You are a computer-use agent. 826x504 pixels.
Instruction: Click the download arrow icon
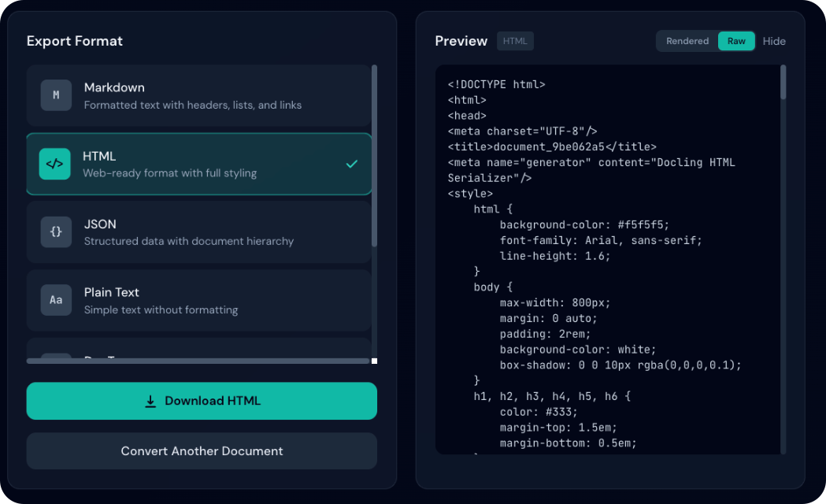point(150,402)
